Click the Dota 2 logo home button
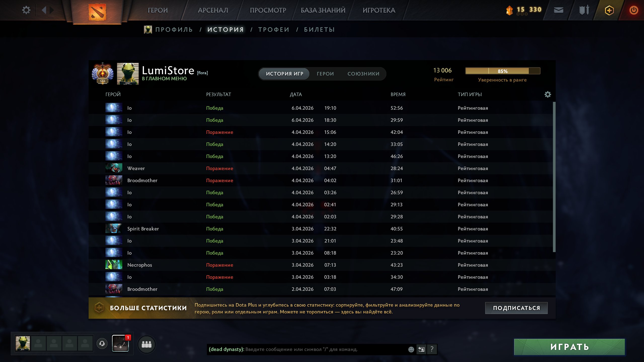Screen dimensions: 644x362 (97, 12)
